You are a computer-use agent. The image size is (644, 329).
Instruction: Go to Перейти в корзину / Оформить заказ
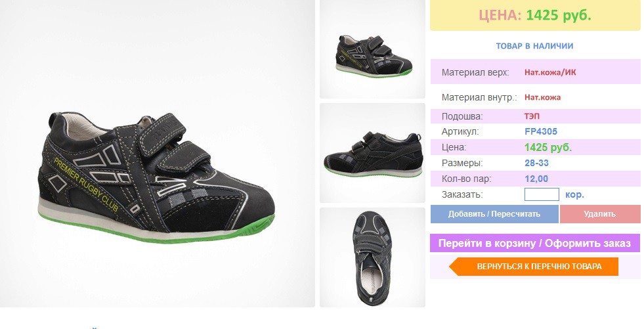click(x=535, y=243)
